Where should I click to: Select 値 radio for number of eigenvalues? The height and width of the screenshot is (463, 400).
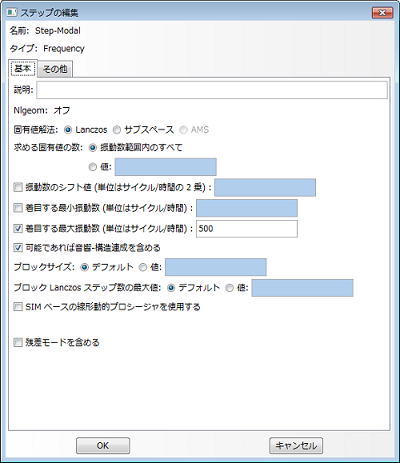pyautogui.click(x=93, y=167)
